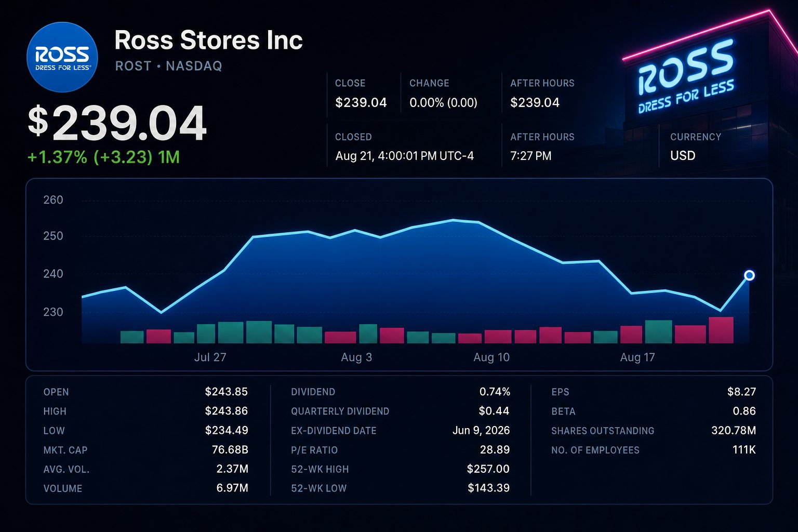
Task: Click the LOW value $234.49
Action: click(227, 430)
